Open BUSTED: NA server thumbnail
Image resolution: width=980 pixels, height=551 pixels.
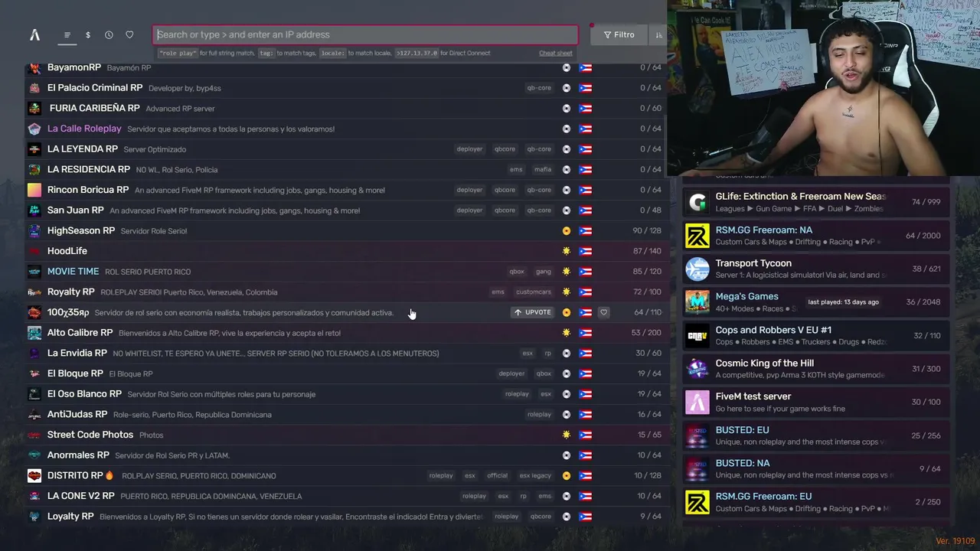coord(697,468)
